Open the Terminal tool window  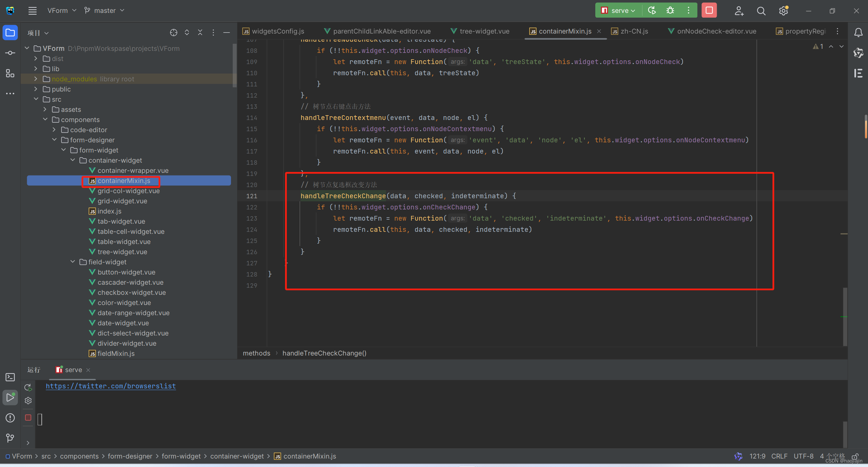coord(10,377)
